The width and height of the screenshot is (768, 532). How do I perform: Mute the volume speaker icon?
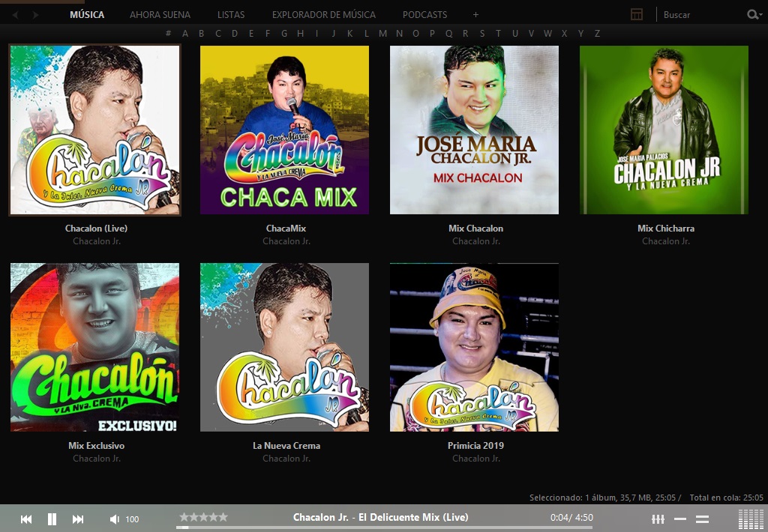pyautogui.click(x=115, y=518)
